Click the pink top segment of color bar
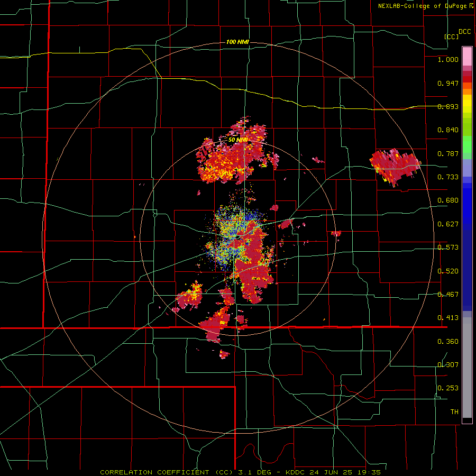Image resolution: width=476 pixels, height=476 pixels. pyautogui.click(x=467, y=57)
